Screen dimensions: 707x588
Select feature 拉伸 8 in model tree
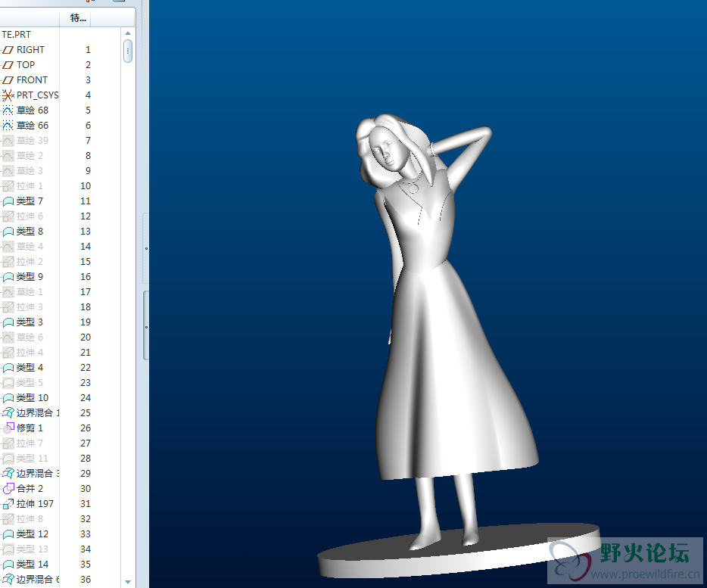[30, 519]
